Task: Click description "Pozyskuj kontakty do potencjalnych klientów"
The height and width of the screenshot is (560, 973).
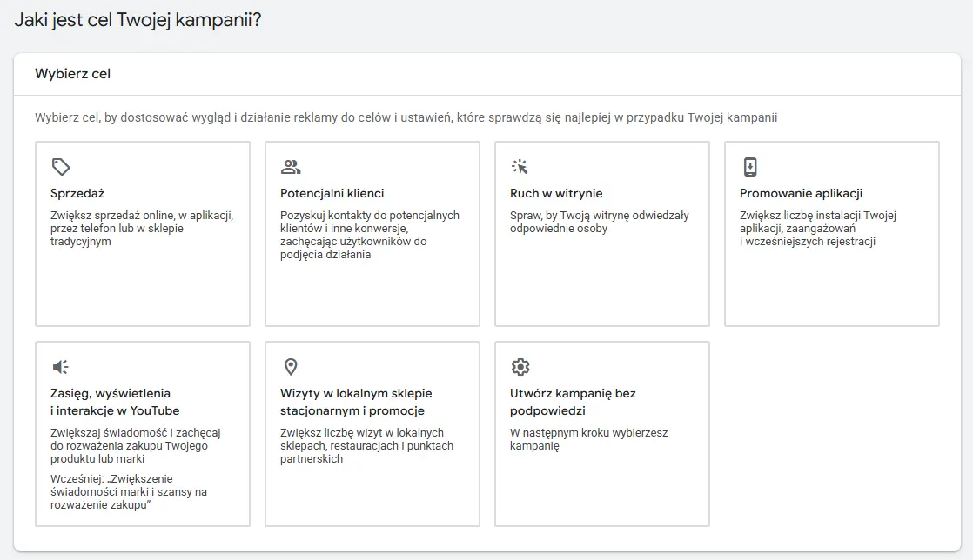Action: point(370,235)
